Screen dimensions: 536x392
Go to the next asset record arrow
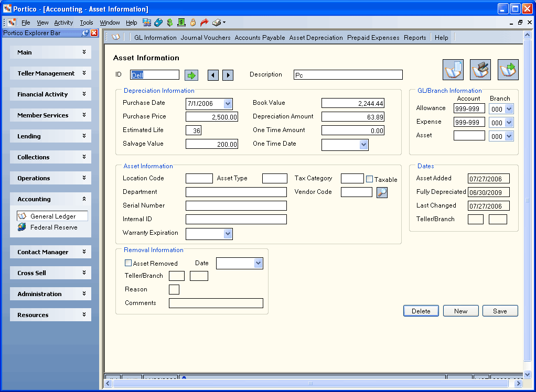pos(228,75)
